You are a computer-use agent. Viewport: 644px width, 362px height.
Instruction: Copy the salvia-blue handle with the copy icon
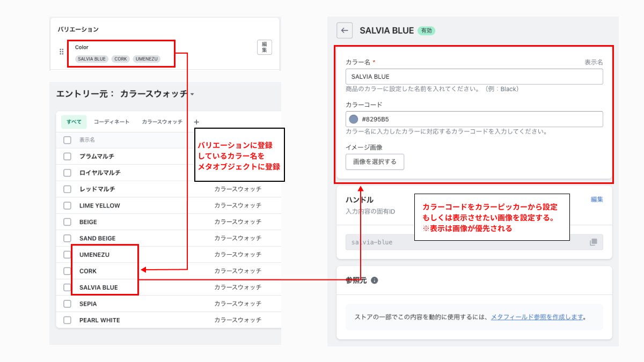point(593,242)
